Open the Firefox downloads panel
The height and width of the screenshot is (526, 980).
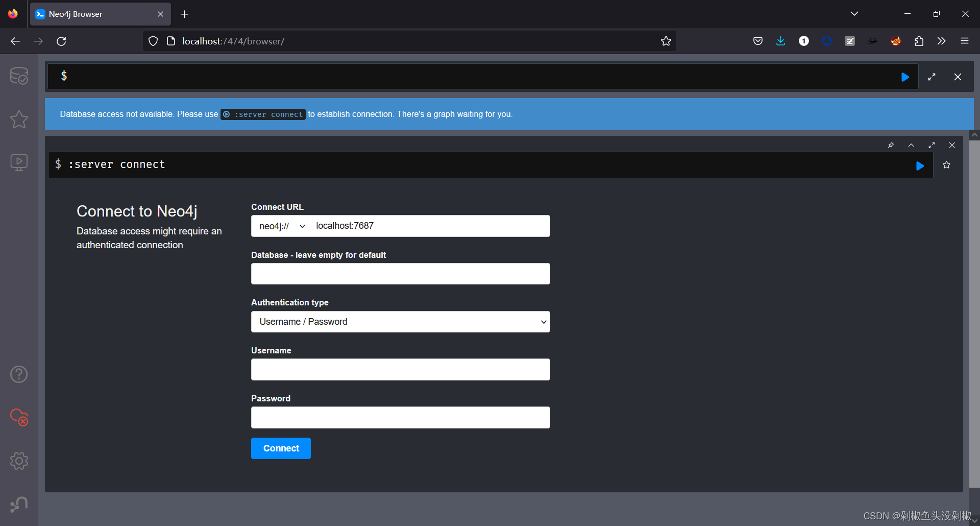click(781, 41)
